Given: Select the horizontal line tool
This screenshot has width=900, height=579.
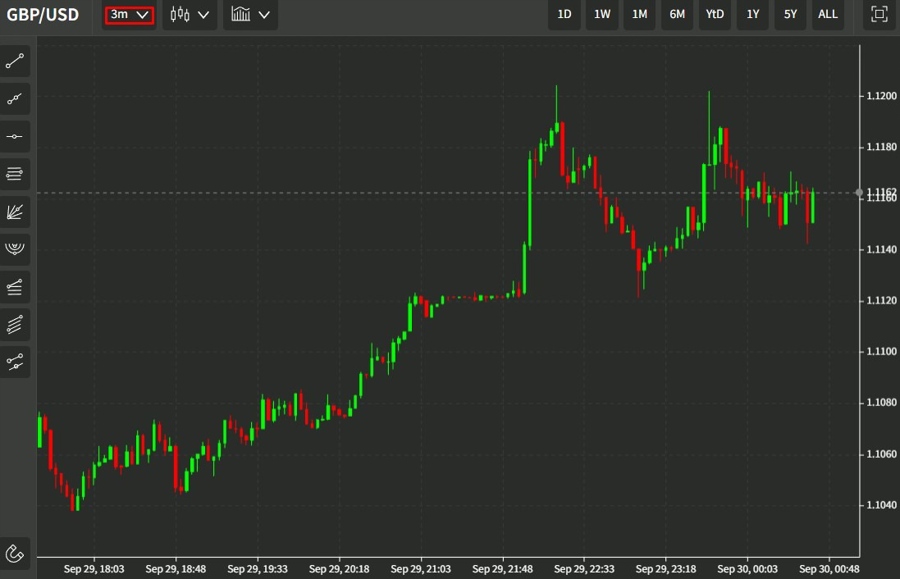Looking at the screenshot, I should point(15,137).
